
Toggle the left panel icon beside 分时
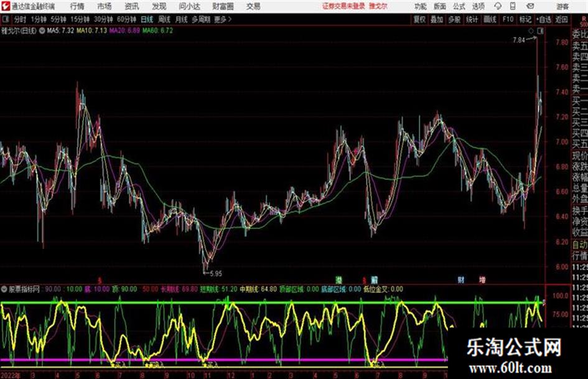pyautogui.click(x=5, y=19)
